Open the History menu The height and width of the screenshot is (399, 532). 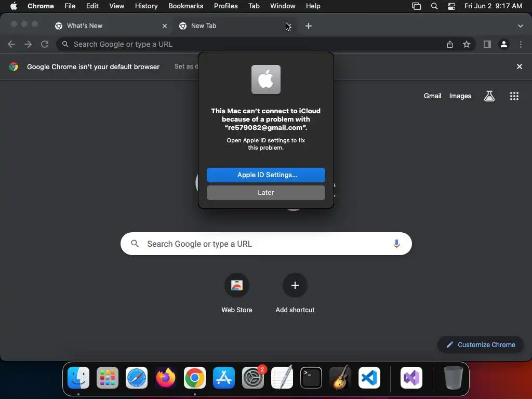146,6
